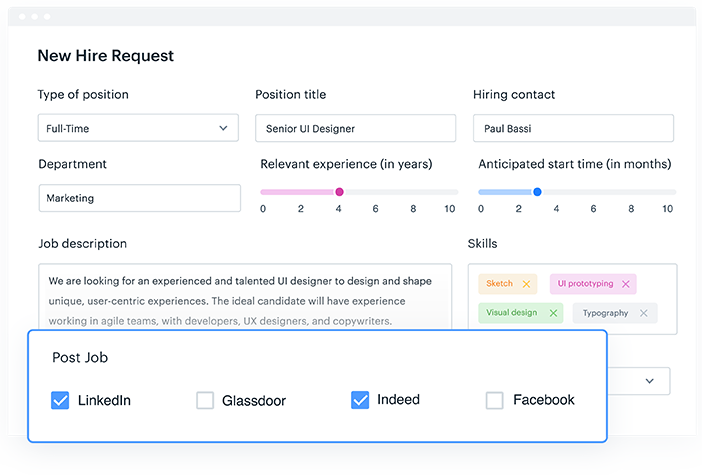Select the Sketch skill tag

(499, 284)
